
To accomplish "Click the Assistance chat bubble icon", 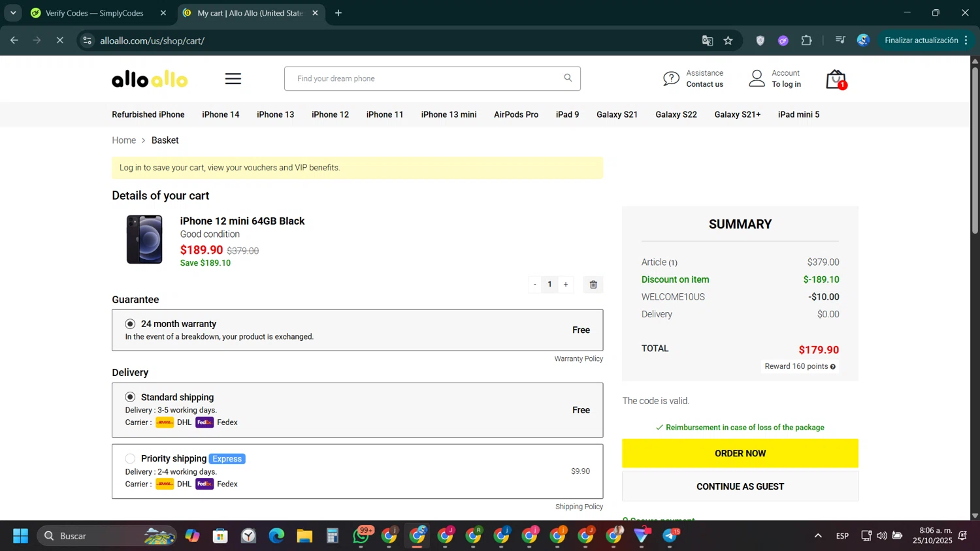I will tap(671, 79).
